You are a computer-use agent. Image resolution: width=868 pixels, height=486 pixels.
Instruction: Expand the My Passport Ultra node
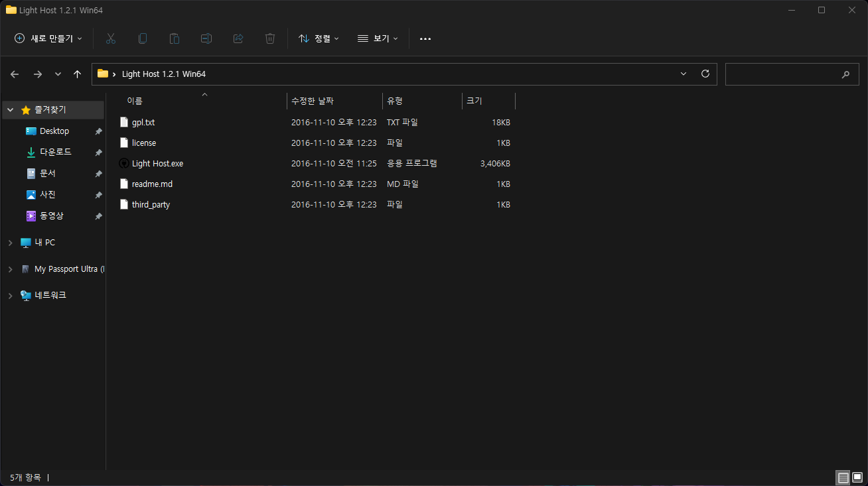coord(10,269)
